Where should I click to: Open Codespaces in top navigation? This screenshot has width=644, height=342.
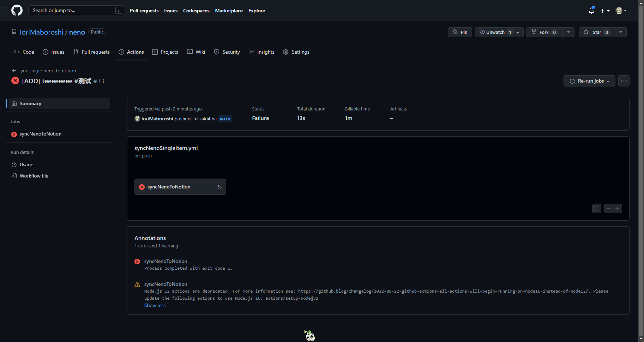pyautogui.click(x=196, y=11)
